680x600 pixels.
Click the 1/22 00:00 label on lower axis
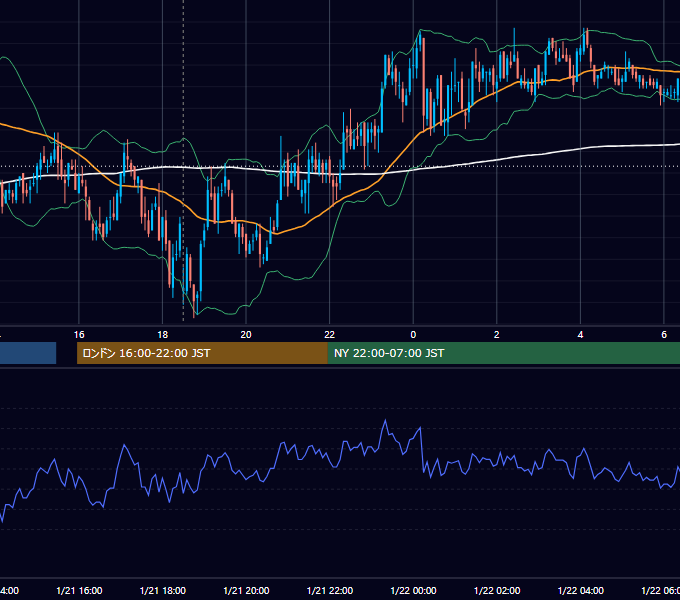[x=413, y=590]
